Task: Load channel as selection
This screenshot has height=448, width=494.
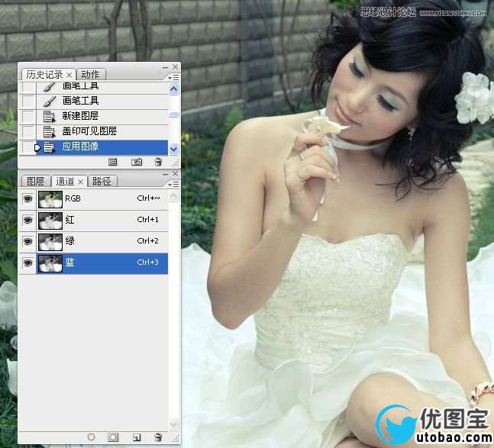Action: tap(91, 437)
